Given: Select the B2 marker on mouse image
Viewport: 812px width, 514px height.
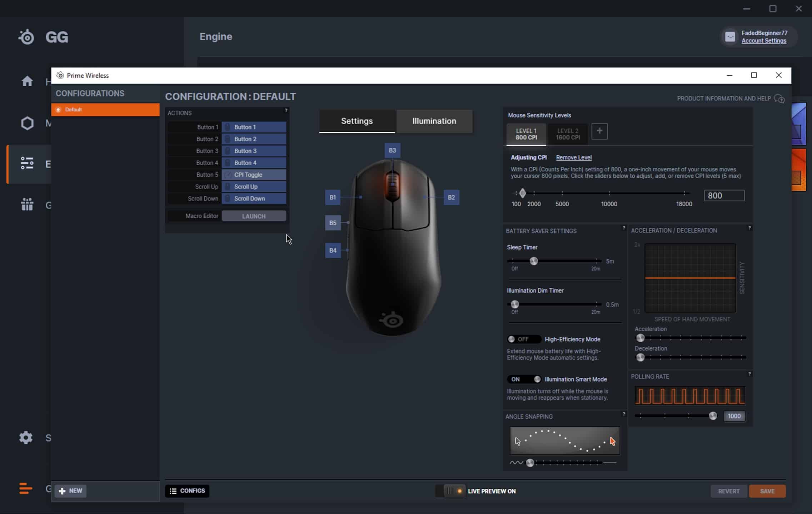Looking at the screenshot, I should pyautogui.click(x=451, y=197).
